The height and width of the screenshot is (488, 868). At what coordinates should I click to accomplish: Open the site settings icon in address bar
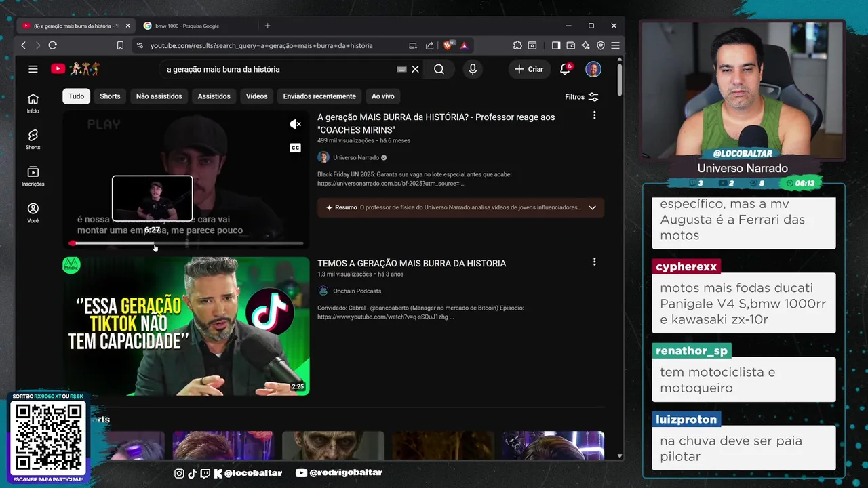[x=140, y=45]
